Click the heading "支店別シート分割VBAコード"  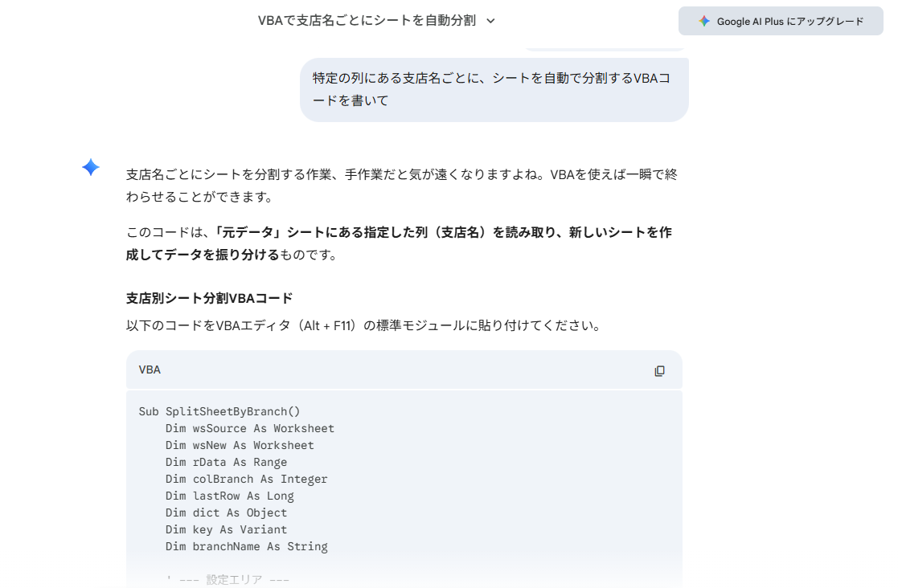tap(209, 298)
